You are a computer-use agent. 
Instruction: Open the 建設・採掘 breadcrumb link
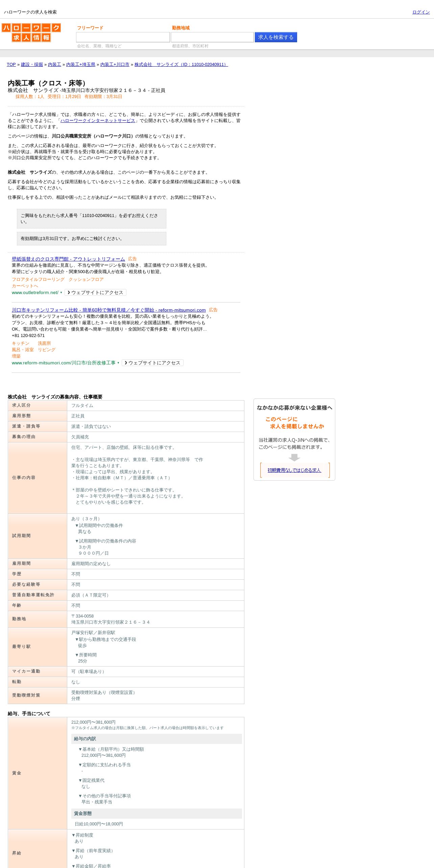tap(32, 65)
